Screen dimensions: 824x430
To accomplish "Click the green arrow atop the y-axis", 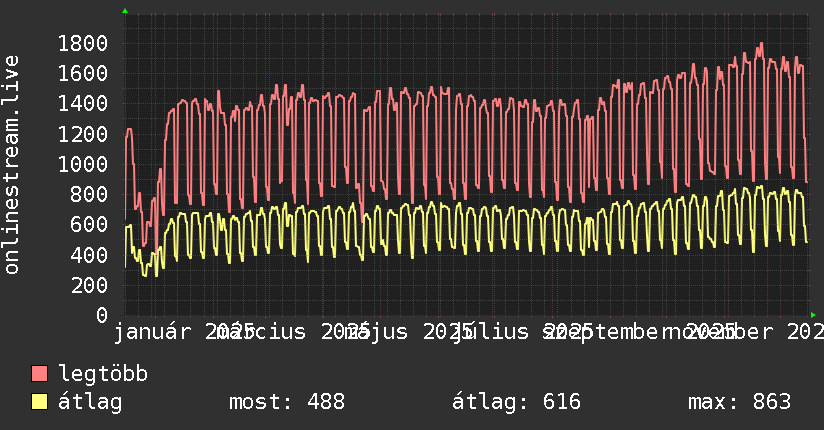I will (125, 11).
